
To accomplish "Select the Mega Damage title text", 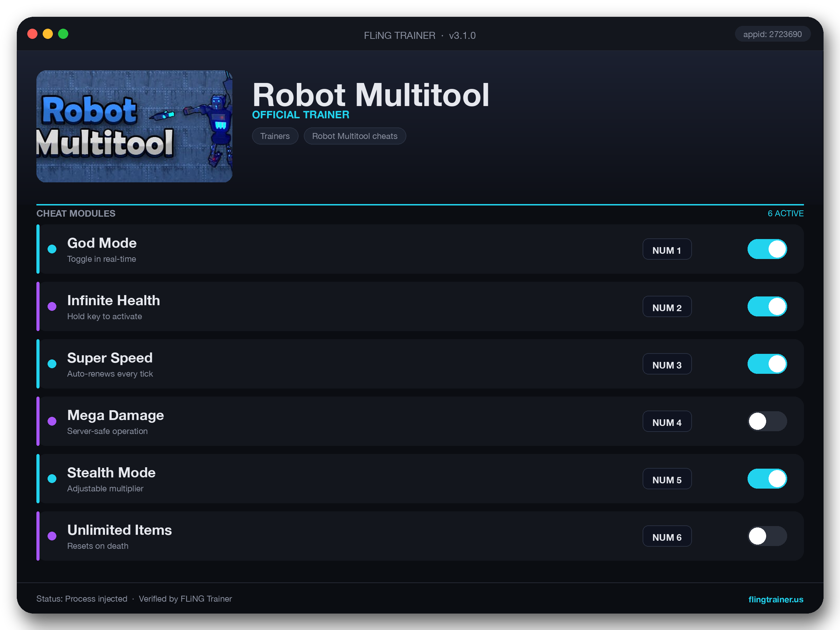I will (115, 415).
